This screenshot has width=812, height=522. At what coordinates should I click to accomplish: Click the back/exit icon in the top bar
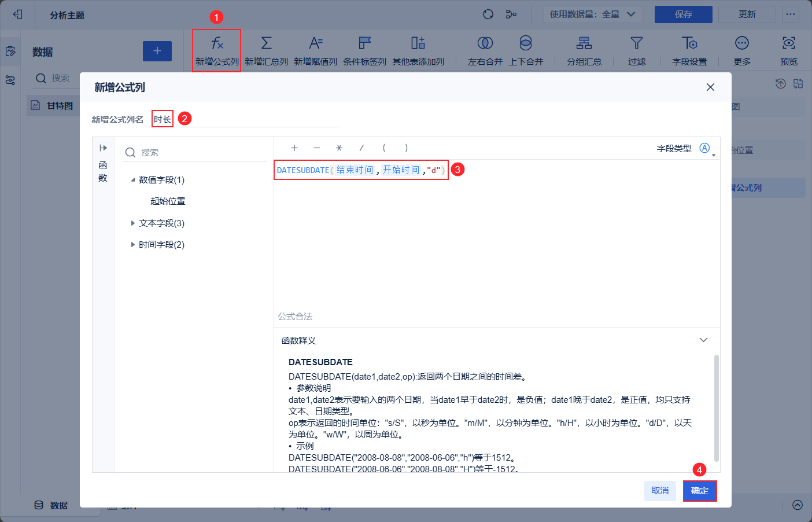pyautogui.click(x=17, y=14)
